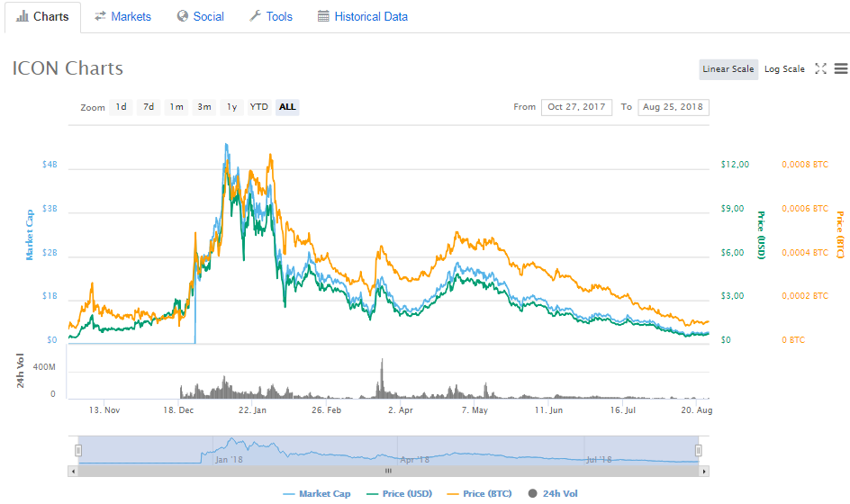Viewport: 850px width, 504px height.
Task: Open the chart hamburger menu
Action: [x=841, y=68]
